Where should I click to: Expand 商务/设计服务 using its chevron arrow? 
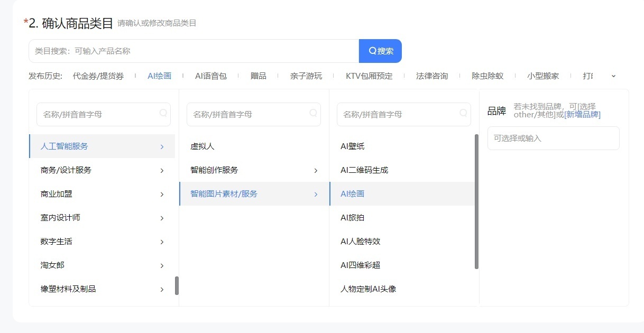(x=162, y=170)
